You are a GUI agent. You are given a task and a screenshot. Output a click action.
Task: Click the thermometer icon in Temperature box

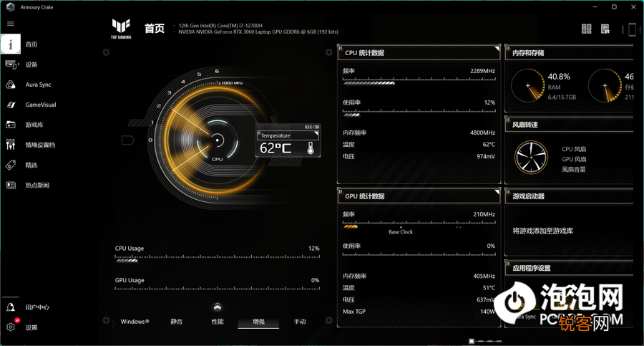tap(311, 148)
